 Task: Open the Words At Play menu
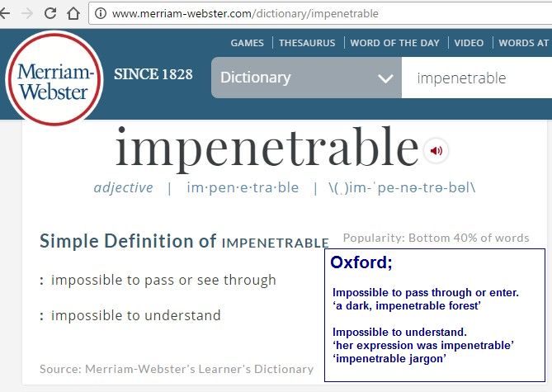(x=525, y=43)
